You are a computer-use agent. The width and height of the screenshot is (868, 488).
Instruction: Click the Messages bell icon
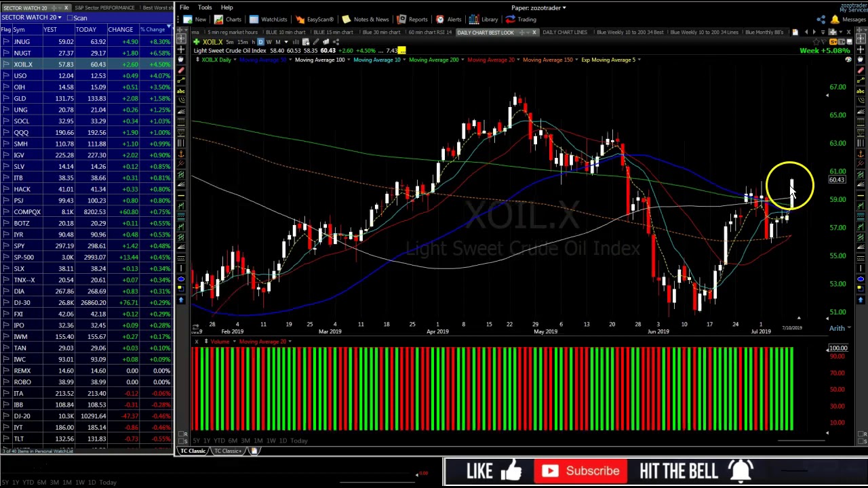pyautogui.click(x=835, y=20)
